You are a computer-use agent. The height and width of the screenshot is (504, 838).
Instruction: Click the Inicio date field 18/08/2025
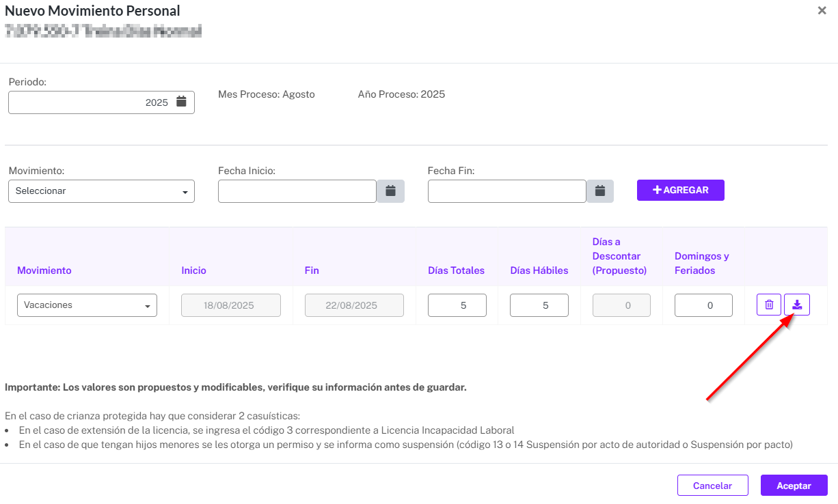pyautogui.click(x=231, y=305)
